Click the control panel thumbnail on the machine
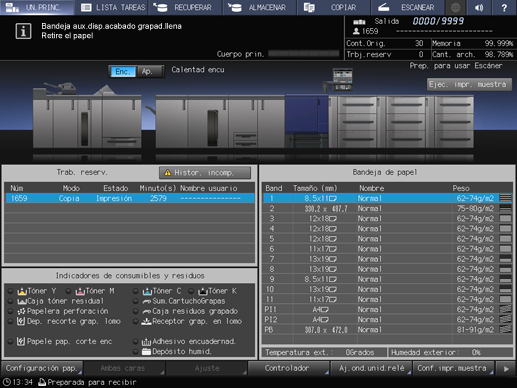Screen dimensions: 517x388 (x=342, y=79)
